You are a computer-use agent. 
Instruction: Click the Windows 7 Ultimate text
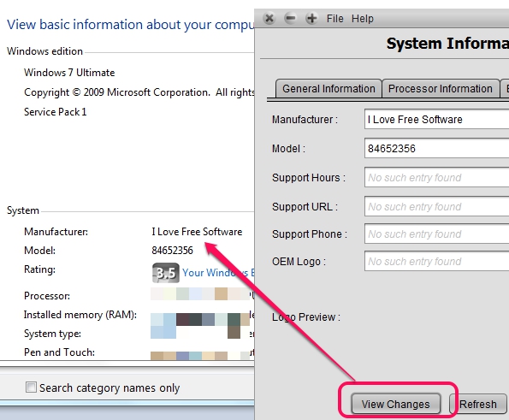coord(69,73)
